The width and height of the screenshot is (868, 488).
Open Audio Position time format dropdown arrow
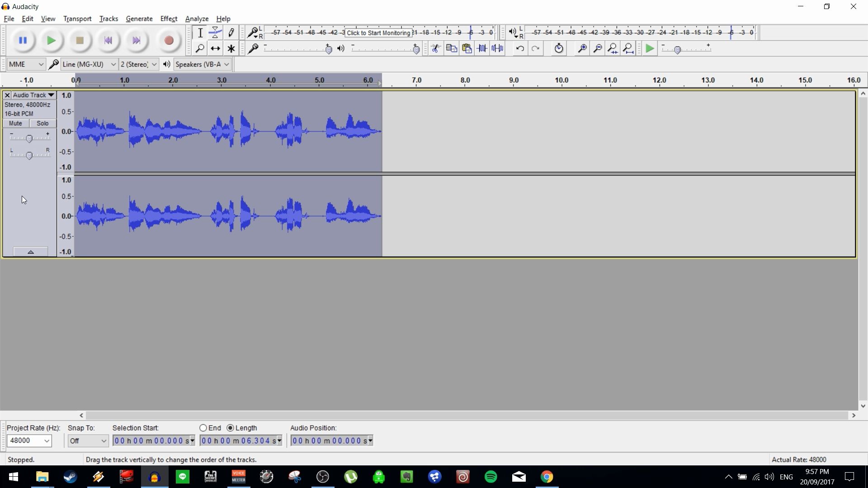[x=371, y=441]
